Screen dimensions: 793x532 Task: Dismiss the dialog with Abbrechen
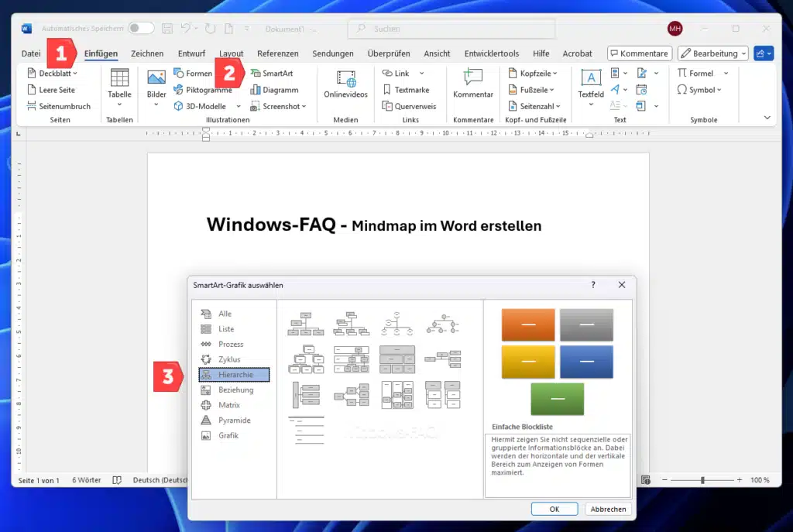pos(608,509)
